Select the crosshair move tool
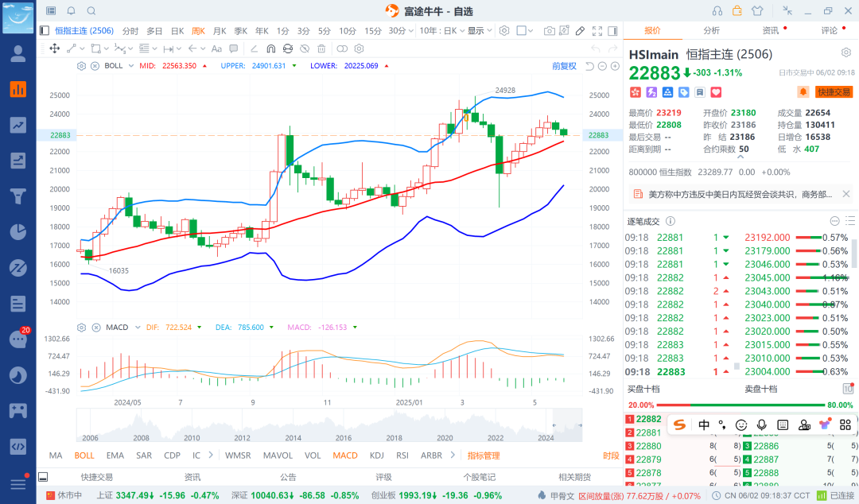859x504 pixels. click(x=55, y=48)
